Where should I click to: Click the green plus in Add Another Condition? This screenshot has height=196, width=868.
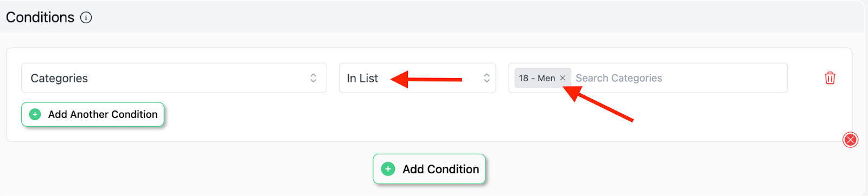35,114
